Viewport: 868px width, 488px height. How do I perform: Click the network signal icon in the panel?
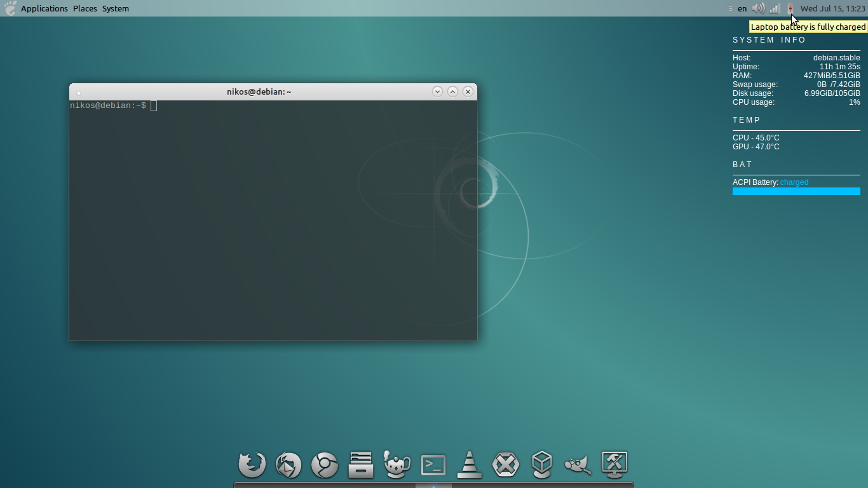coord(775,8)
